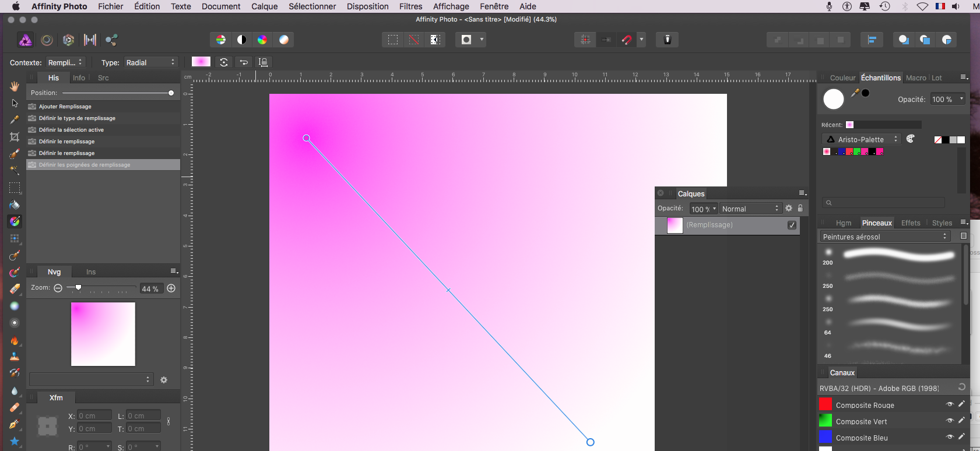The image size is (980, 451).
Task: Select history step Définir la sélection active
Action: [x=103, y=130]
